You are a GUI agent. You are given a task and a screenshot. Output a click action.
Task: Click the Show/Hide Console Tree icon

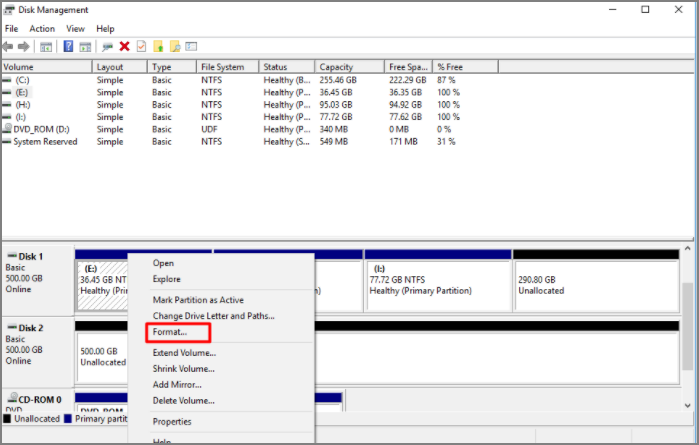tap(46, 46)
